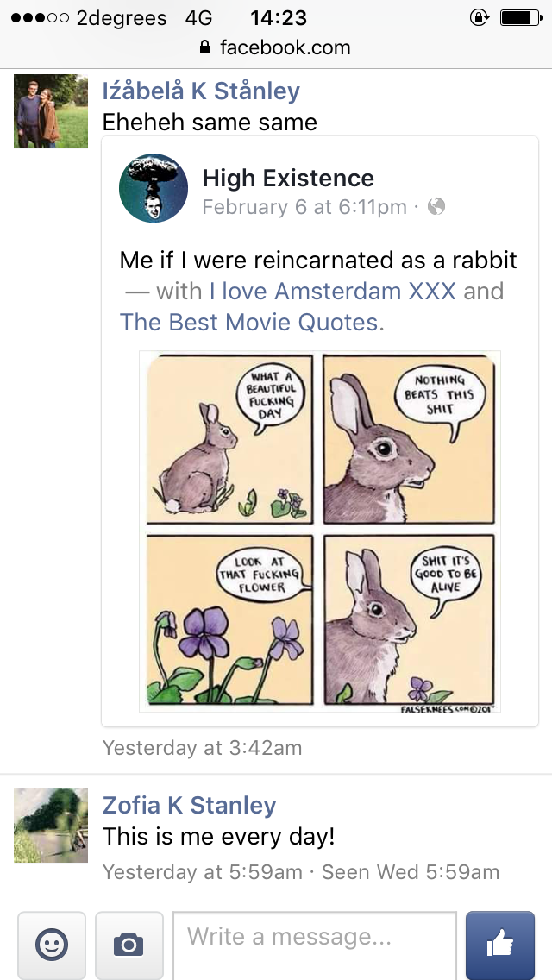The height and width of the screenshot is (980, 552).
Task: View Izabela K Stanley's profile picture
Action: [x=51, y=111]
